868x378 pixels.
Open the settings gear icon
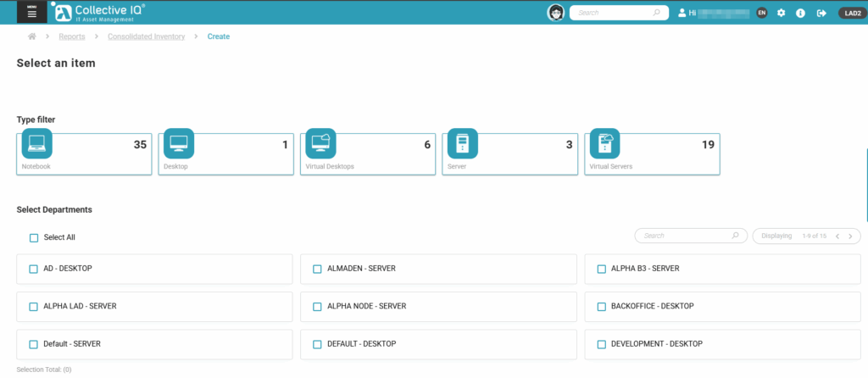pos(782,13)
